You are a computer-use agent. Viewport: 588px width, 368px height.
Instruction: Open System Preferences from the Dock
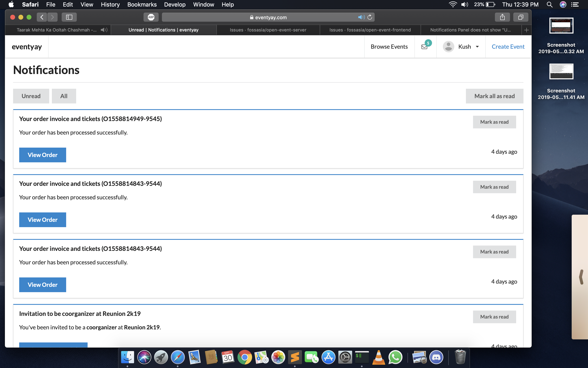pyautogui.click(x=345, y=357)
